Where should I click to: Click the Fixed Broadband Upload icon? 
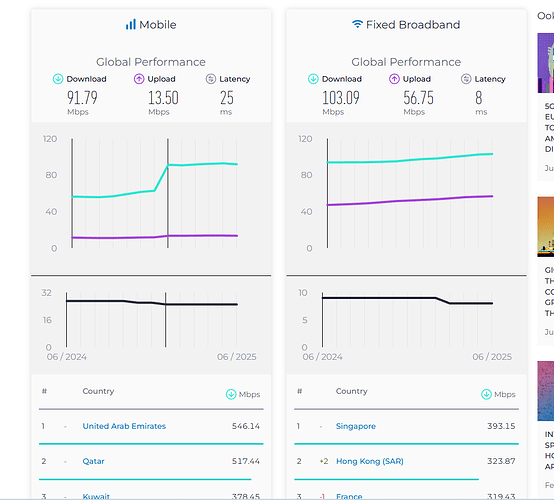(x=394, y=79)
